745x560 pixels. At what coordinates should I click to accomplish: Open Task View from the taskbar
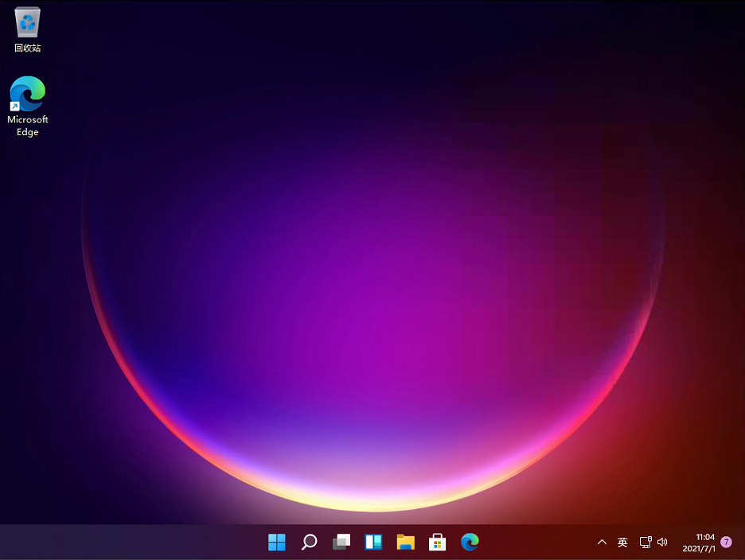(x=341, y=542)
